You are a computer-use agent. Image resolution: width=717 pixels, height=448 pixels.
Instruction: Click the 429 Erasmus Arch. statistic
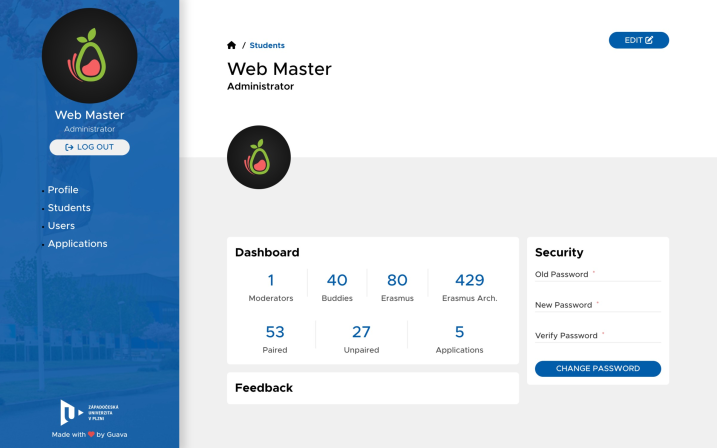point(470,288)
